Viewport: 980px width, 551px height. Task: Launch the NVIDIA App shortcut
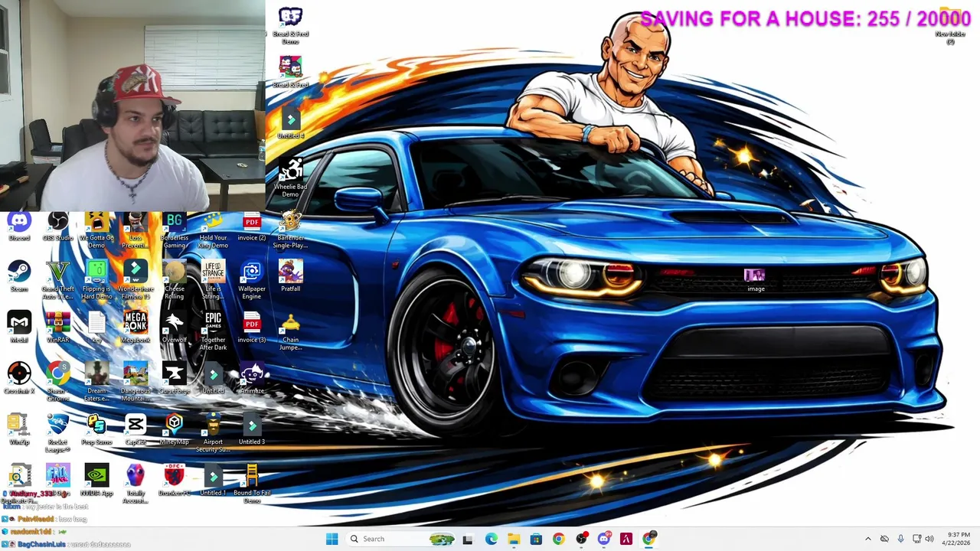point(96,481)
